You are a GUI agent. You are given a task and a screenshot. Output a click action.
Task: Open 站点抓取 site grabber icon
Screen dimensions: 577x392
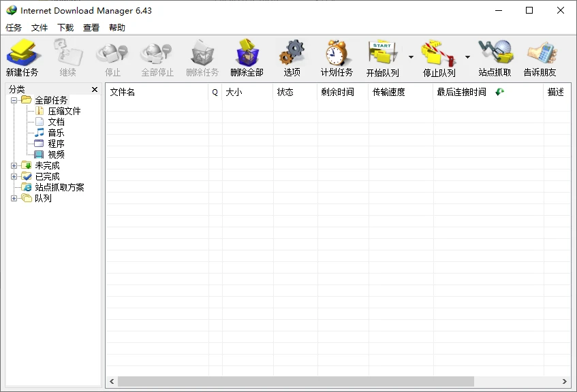495,53
